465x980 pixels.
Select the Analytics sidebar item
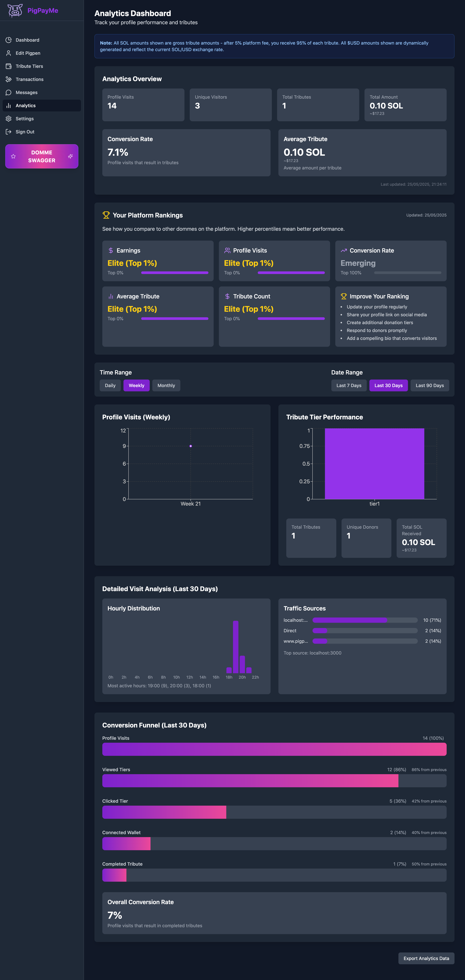click(x=42, y=106)
